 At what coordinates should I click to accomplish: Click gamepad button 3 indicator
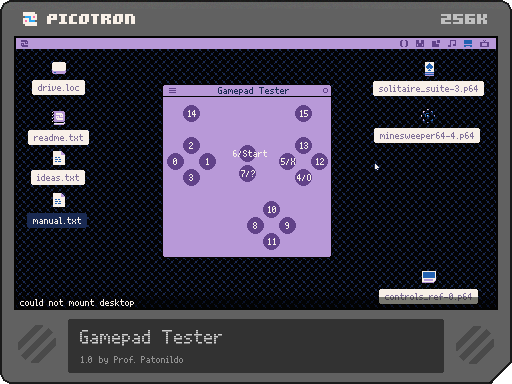coord(191,178)
